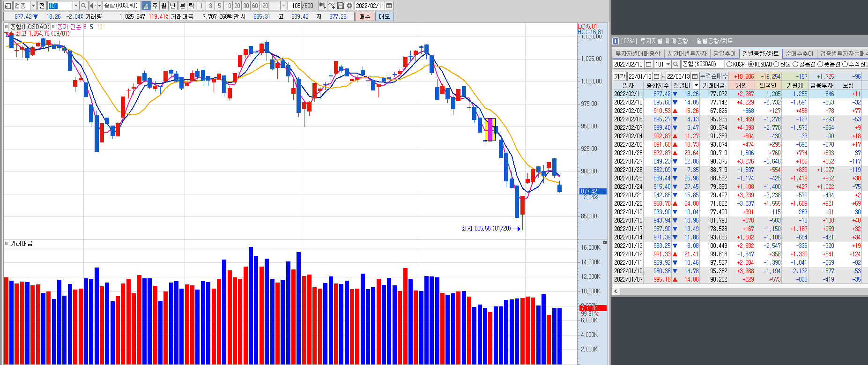Click the magnifier search icon in chart toolbar
Viewport: 868px width, 365px height.
[83, 6]
